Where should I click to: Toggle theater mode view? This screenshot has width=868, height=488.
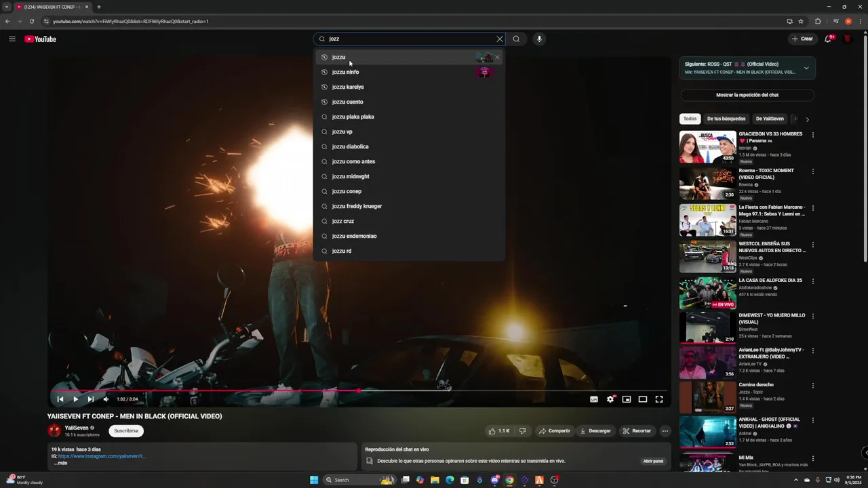point(643,399)
